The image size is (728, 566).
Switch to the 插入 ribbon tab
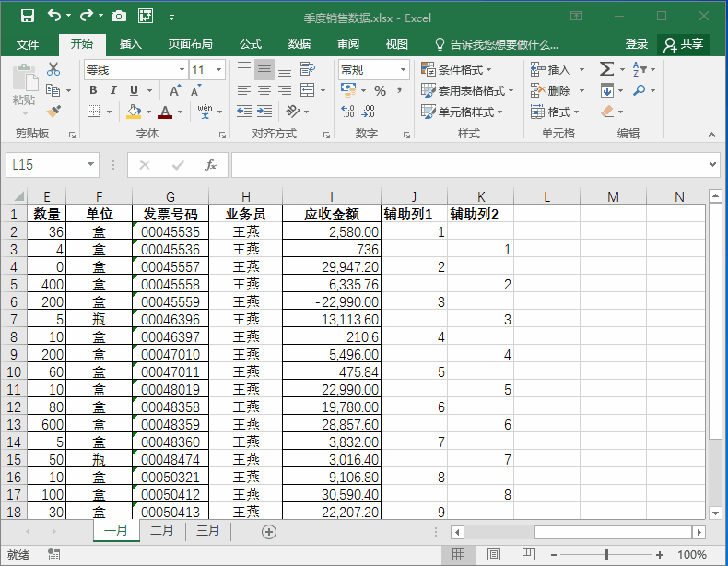[x=131, y=44]
